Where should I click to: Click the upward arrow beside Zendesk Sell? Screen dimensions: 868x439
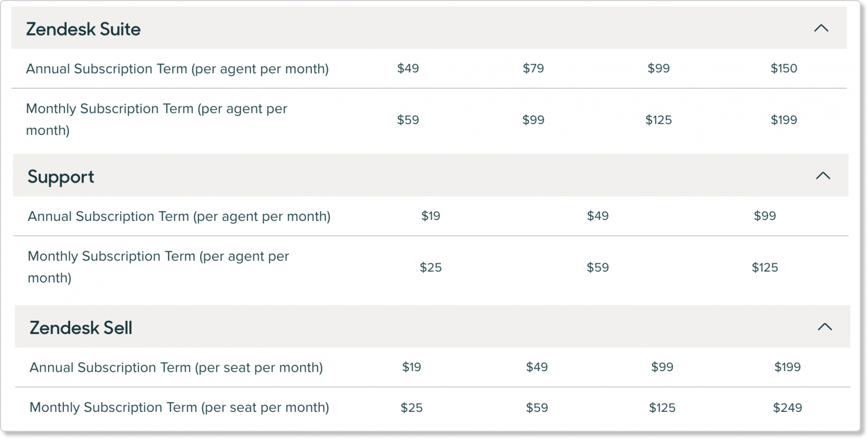click(x=824, y=327)
